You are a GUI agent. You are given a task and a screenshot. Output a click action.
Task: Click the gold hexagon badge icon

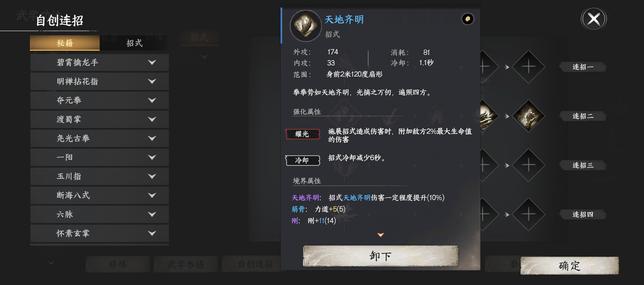468,19
